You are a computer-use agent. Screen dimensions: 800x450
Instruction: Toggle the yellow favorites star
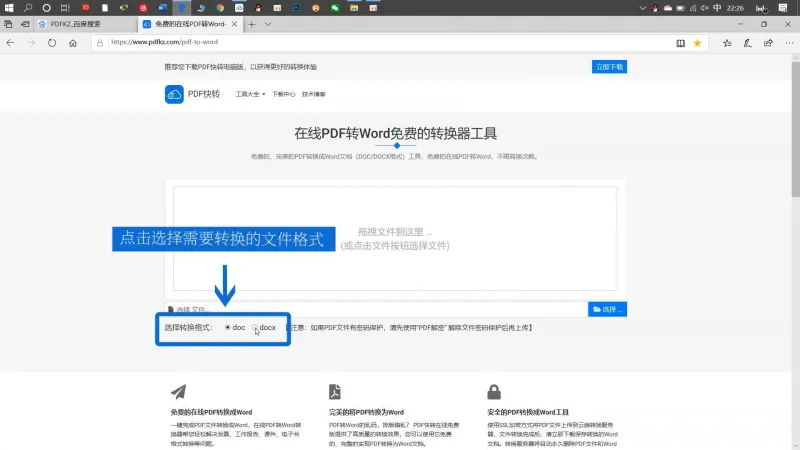pos(697,43)
